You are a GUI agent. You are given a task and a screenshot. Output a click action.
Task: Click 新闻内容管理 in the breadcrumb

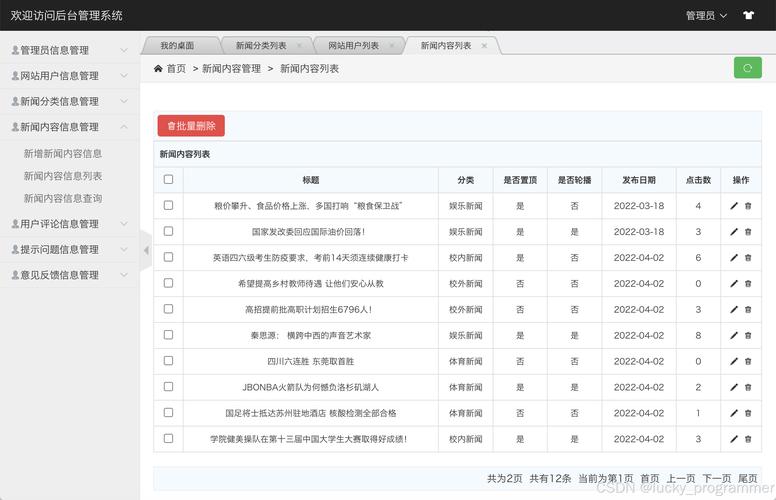click(x=231, y=69)
